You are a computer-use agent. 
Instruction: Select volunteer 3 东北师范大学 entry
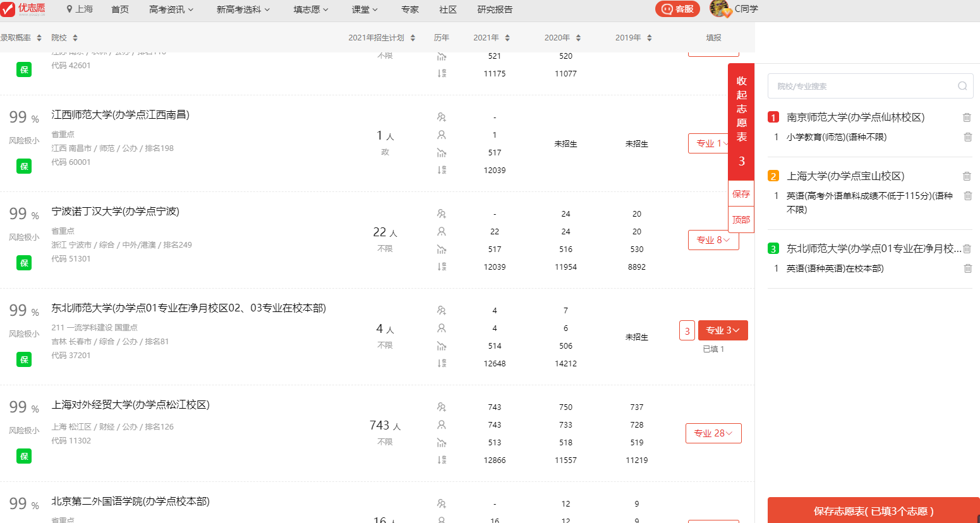(x=874, y=249)
